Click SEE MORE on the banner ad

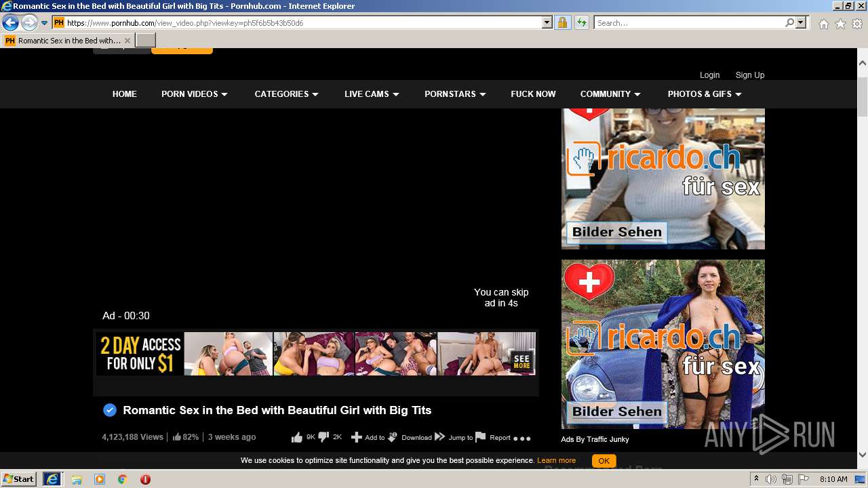[x=521, y=361]
